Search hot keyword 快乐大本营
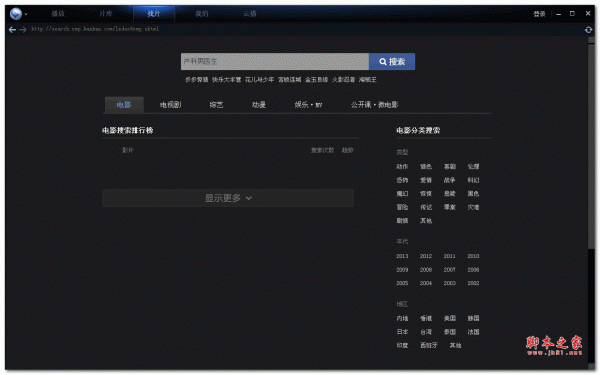 (227, 80)
